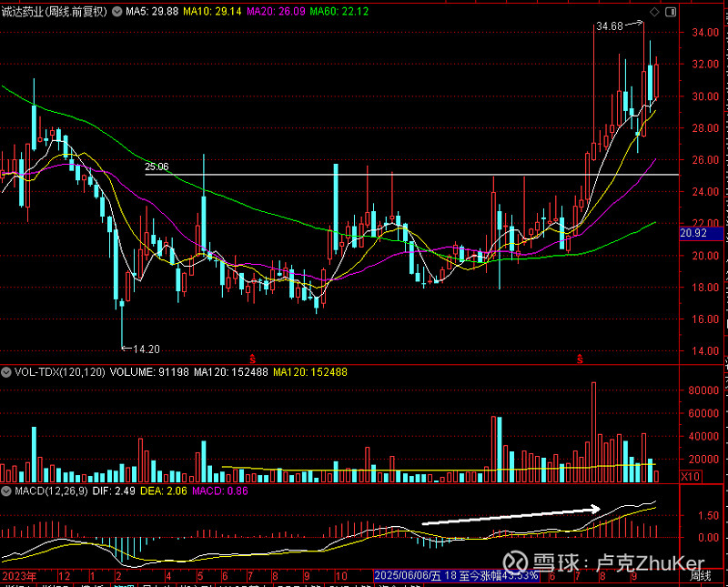The width and height of the screenshot is (728, 587).
Task: Click the 14.20 low price marker
Action: [147, 349]
